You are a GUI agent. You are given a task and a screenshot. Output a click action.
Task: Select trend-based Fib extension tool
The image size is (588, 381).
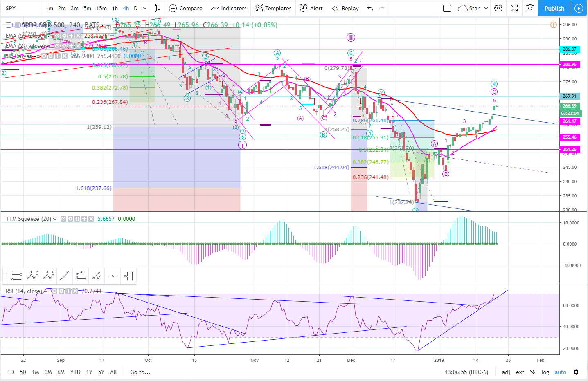[x=81, y=276]
